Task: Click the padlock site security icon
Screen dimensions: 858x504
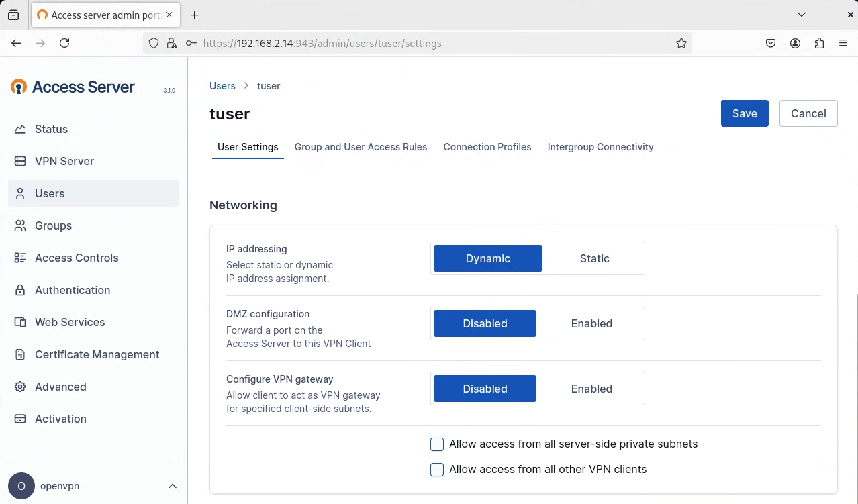Action: [172, 43]
